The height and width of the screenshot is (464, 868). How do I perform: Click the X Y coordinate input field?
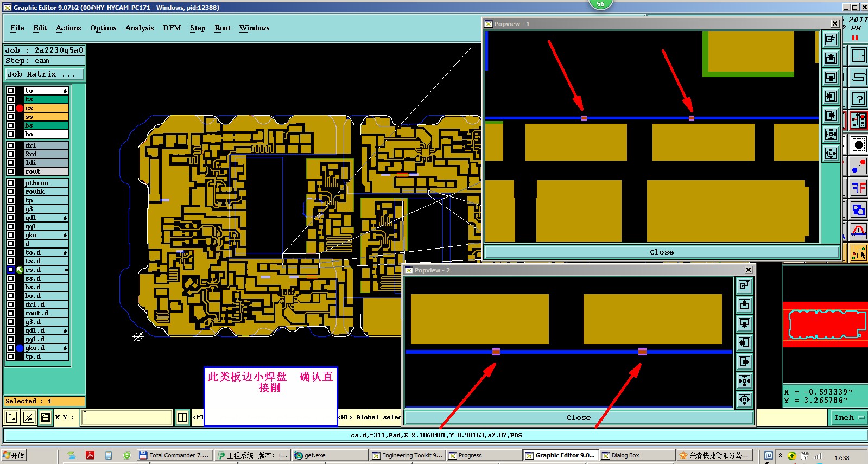click(126, 417)
